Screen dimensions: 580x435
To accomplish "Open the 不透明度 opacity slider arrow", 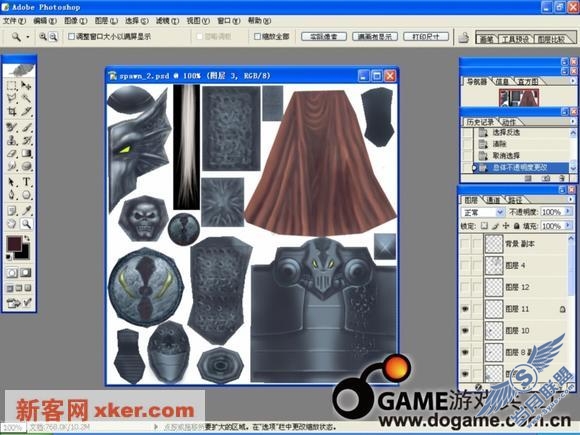I will pos(568,212).
